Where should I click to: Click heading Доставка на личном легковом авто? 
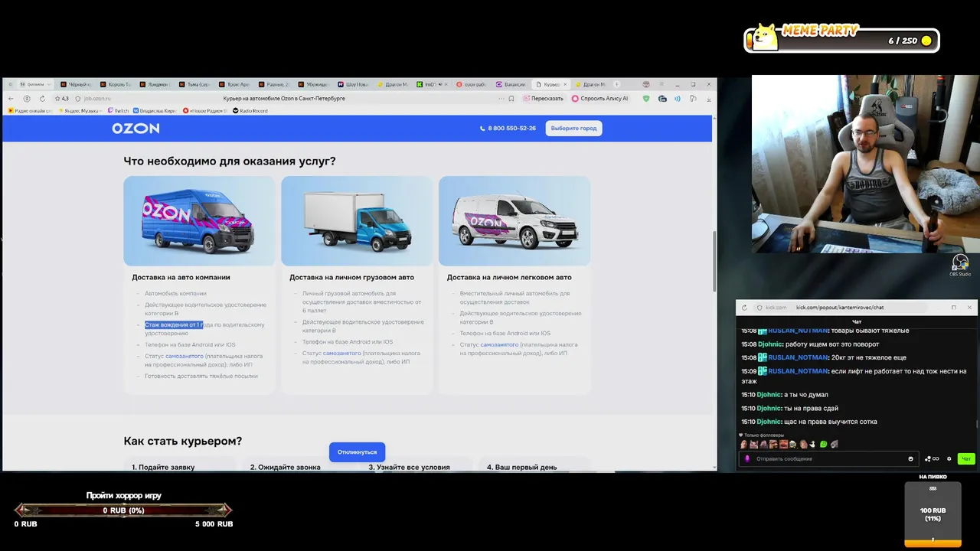tap(509, 277)
